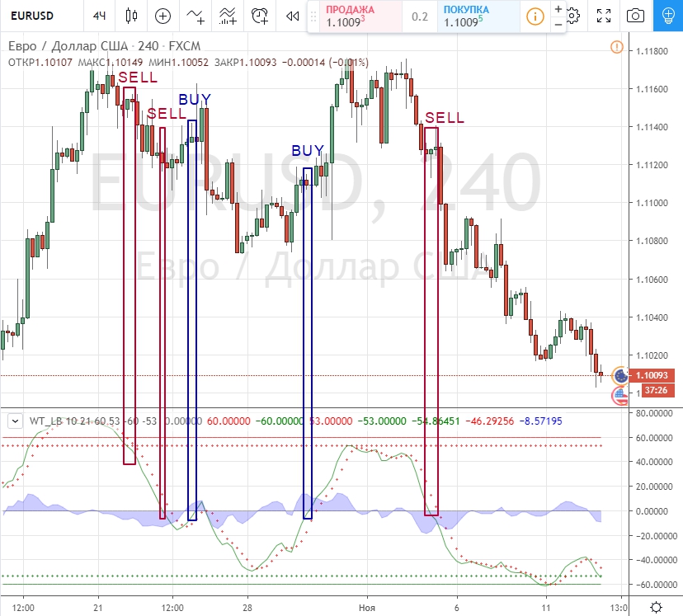Click the WT_LB indicator title label
Screen dimensions: 683x616
[x=47, y=421]
